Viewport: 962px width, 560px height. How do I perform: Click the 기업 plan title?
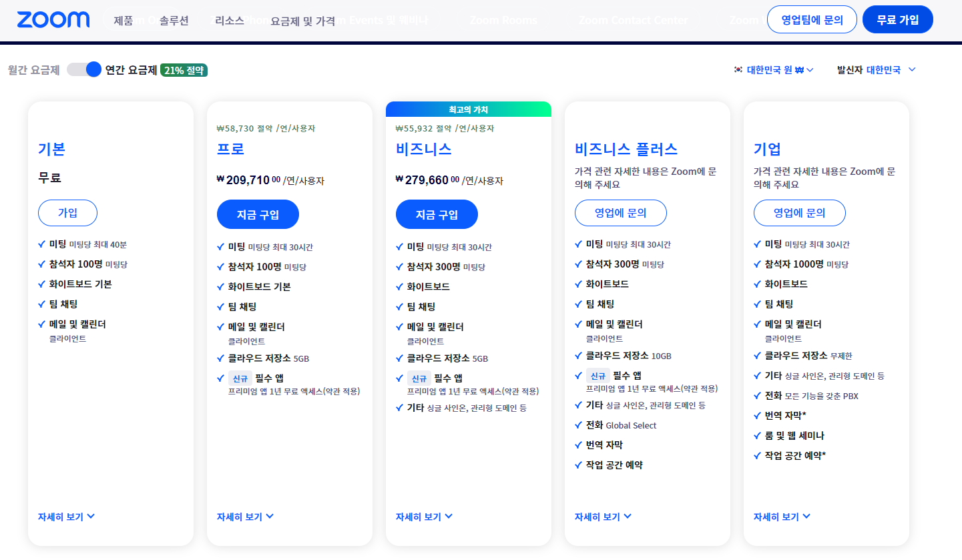pyautogui.click(x=768, y=149)
